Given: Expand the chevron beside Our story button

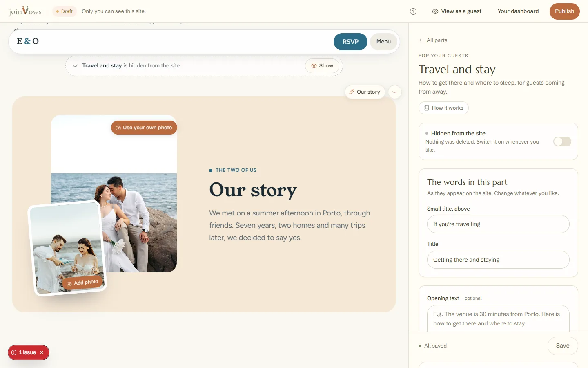Looking at the screenshot, I should 394,92.
